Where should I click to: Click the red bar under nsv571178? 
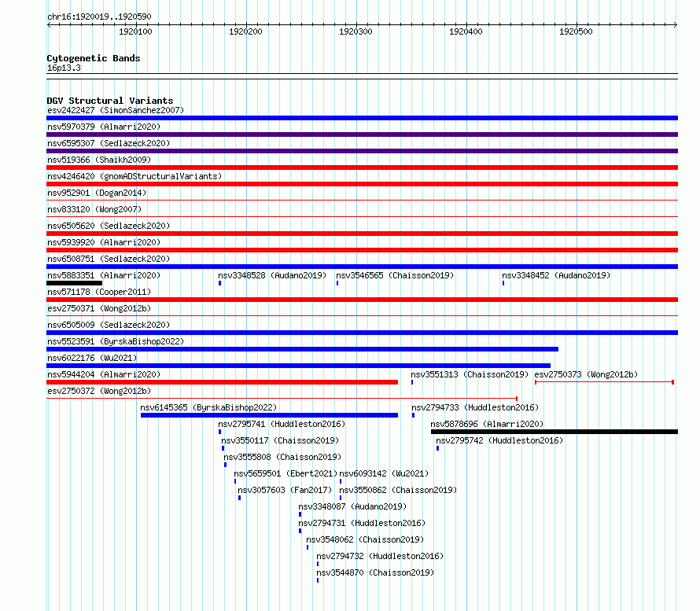click(362, 300)
